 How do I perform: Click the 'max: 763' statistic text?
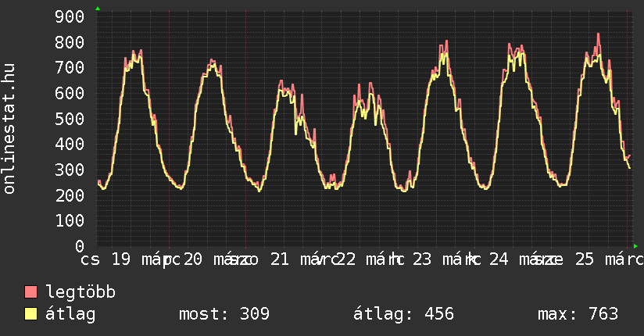click(x=578, y=314)
